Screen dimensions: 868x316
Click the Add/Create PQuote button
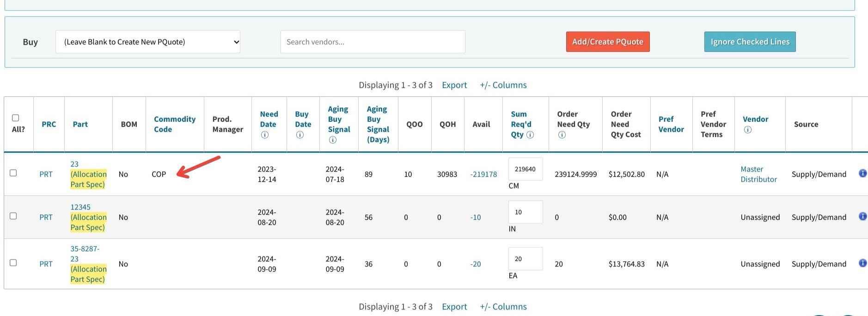coord(607,42)
